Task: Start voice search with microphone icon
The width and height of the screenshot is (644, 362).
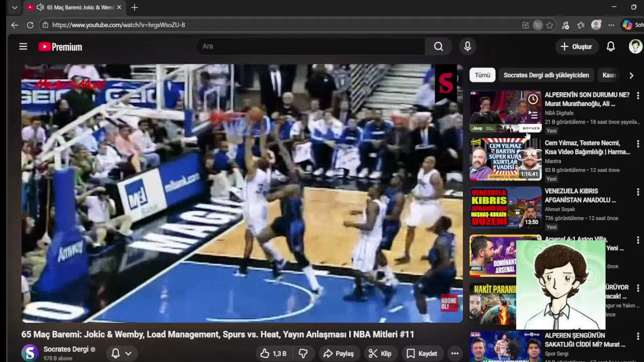Action: (x=467, y=46)
